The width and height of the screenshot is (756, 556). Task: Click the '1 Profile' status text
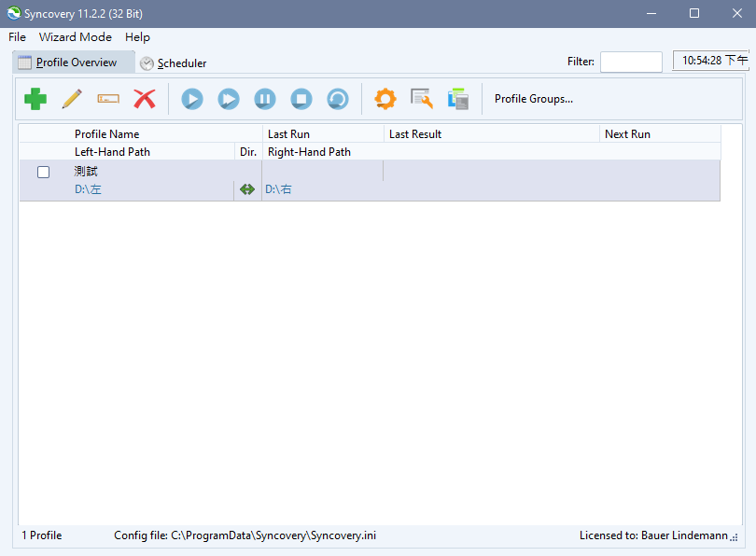coord(42,535)
